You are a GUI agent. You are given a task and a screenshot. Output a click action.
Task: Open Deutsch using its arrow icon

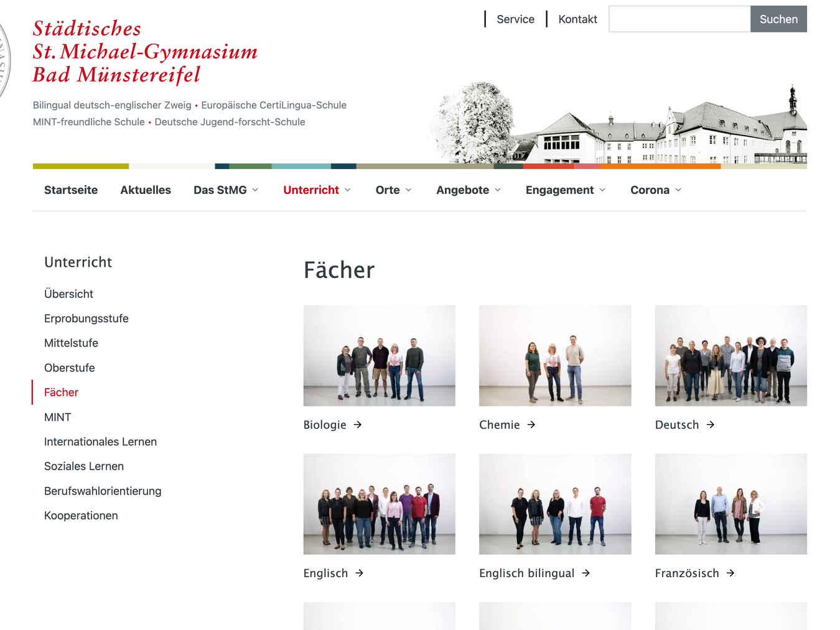710,425
